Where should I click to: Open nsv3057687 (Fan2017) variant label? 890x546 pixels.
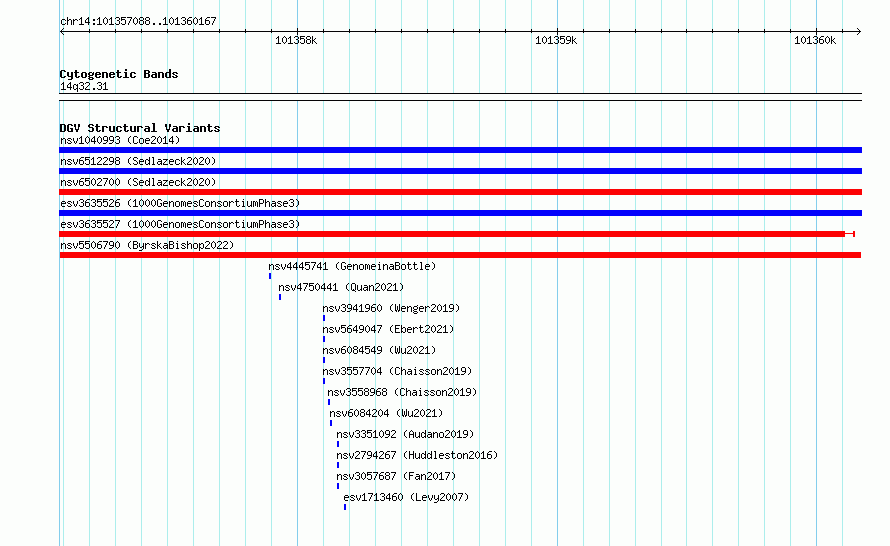click(396, 476)
